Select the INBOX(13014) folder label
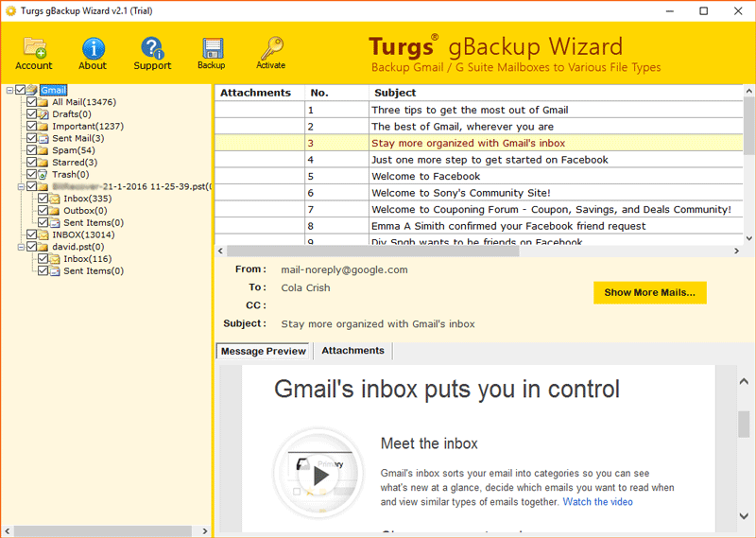The height and width of the screenshot is (538, 756). tap(83, 235)
